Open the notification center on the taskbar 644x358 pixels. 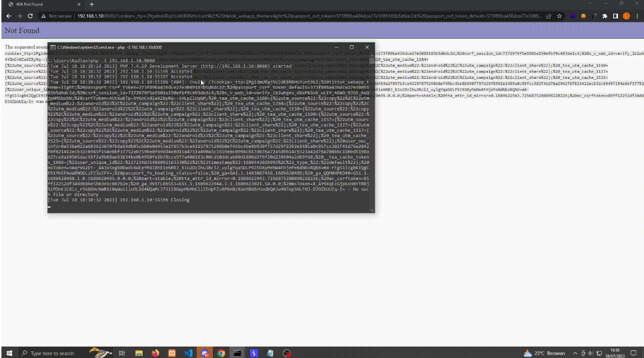click(633, 353)
